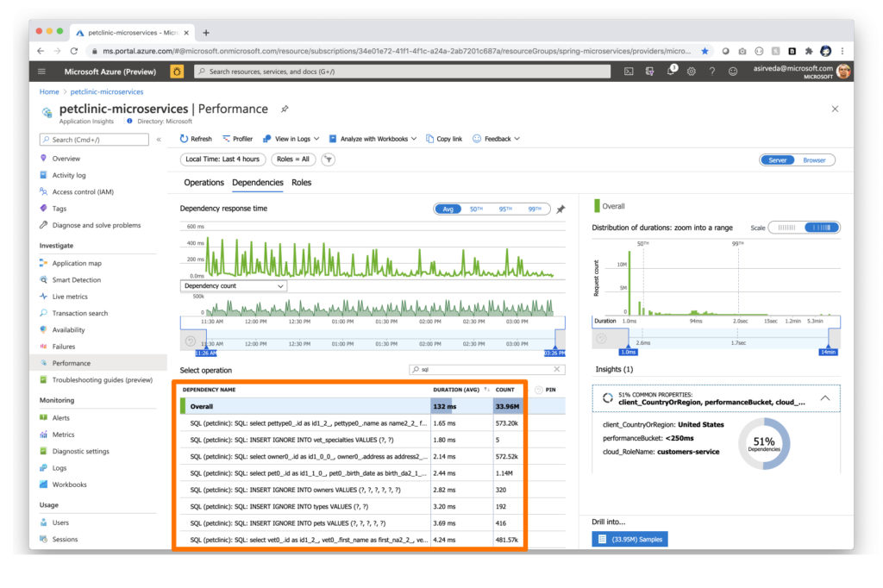Open Live metrics from the Investigate section
The height and width of the screenshot is (588, 883).
tap(72, 296)
